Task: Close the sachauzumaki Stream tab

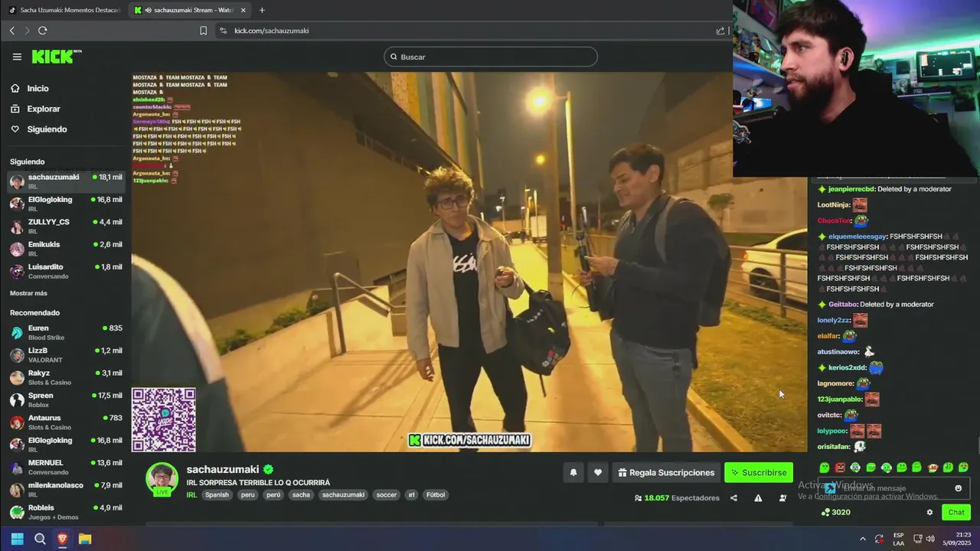Action: point(243,10)
